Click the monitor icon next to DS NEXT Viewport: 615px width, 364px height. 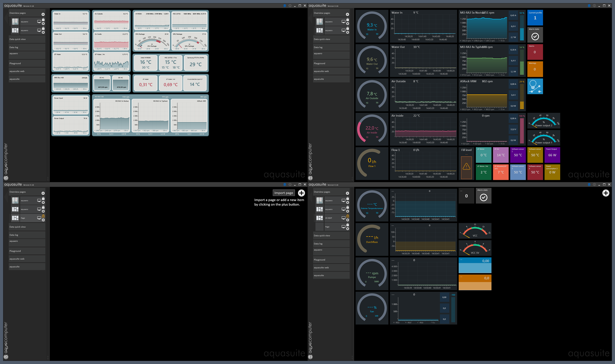point(343,218)
